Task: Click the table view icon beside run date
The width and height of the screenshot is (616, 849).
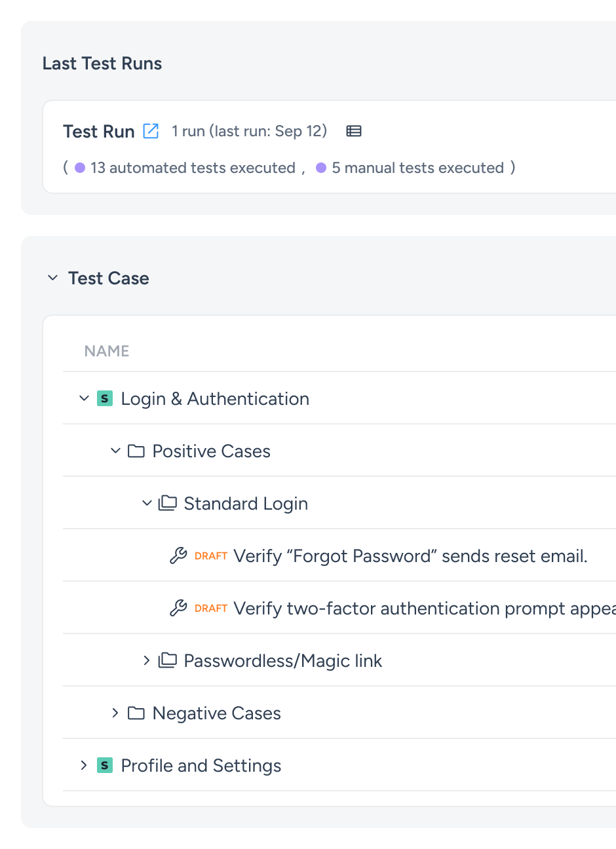Action: tap(354, 131)
